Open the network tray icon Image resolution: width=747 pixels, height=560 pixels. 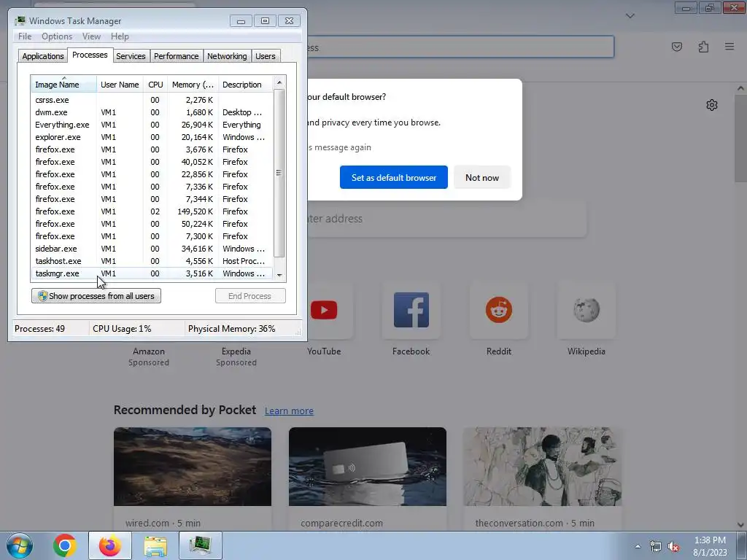656,547
